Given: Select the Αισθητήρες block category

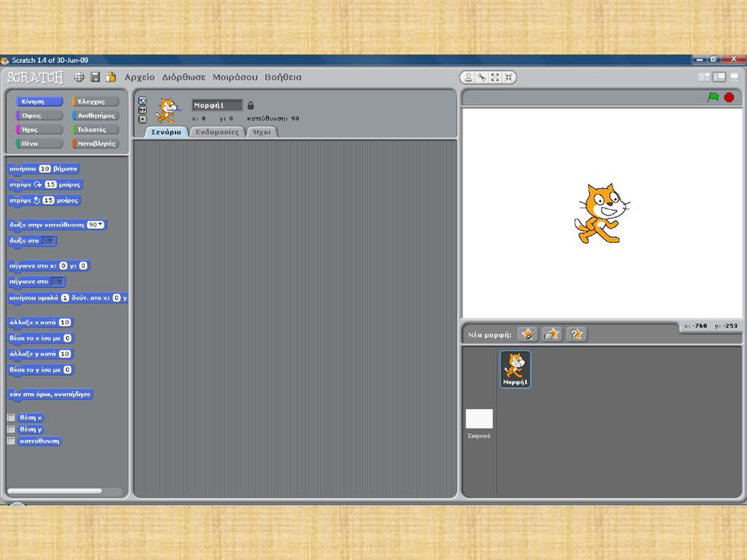Looking at the screenshot, I should (x=95, y=115).
